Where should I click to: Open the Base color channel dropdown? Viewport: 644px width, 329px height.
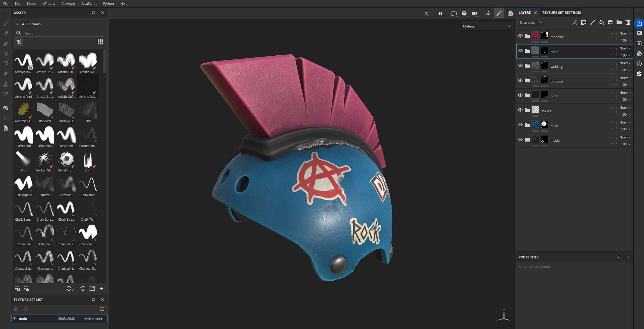pos(530,22)
